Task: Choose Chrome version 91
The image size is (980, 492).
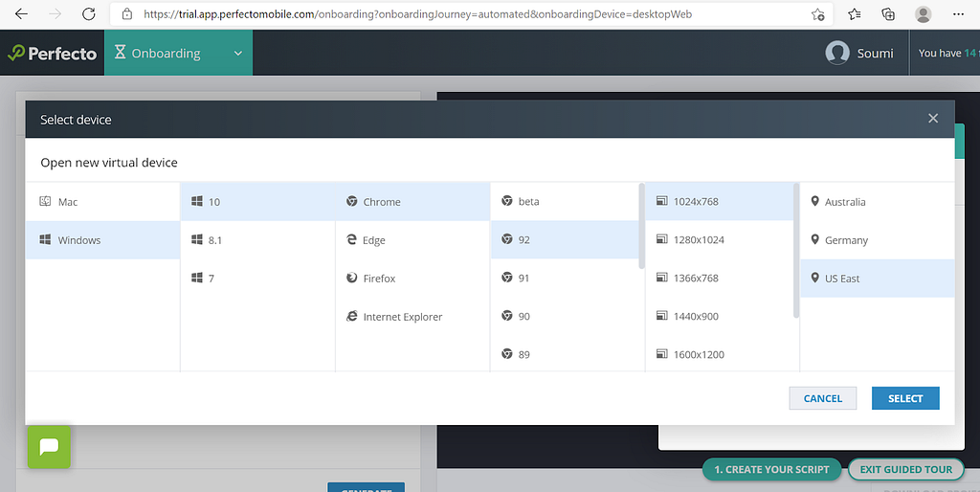Action: (565, 278)
